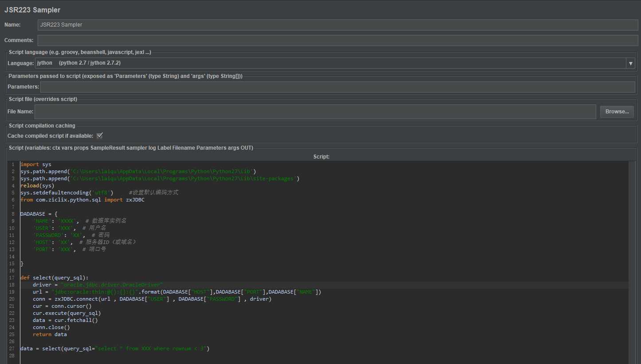Viewport: 641px width, 364px height.
Task: Click the 'NAME' dictionary entry line
Action: (79, 221)
